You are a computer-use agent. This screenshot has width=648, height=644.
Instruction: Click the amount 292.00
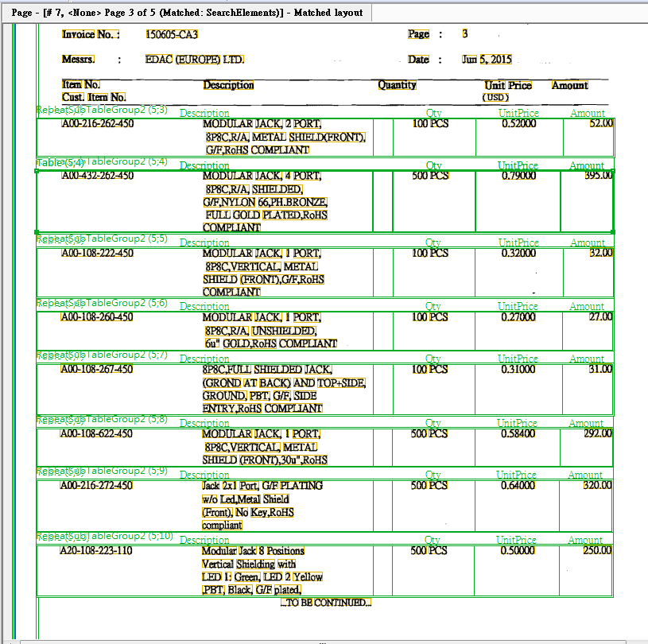point(598,433)
